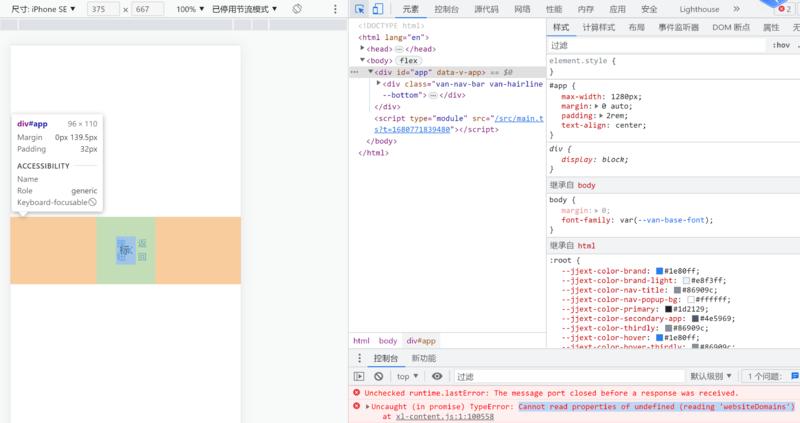Click the --jjext-color-brand blue swatch

pos(659,271)
